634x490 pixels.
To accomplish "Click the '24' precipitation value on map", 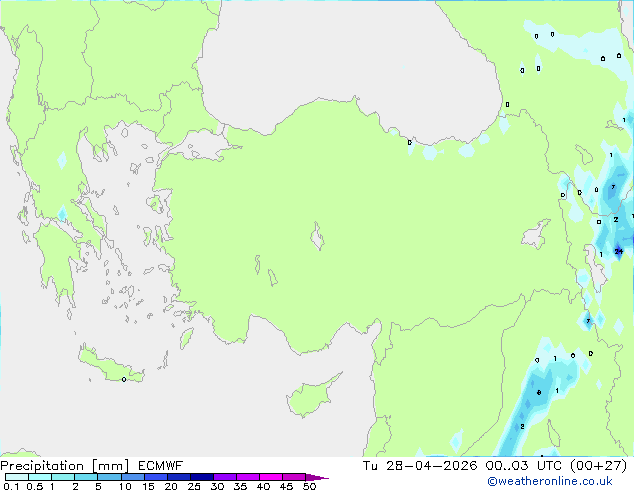I will click(619, 251).
